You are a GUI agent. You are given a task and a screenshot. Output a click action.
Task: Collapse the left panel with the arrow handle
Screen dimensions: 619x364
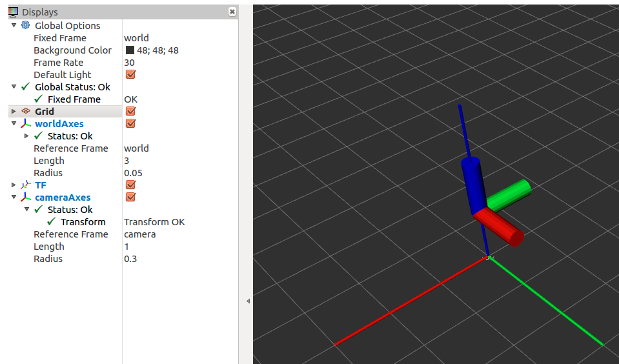pos(248,301)
